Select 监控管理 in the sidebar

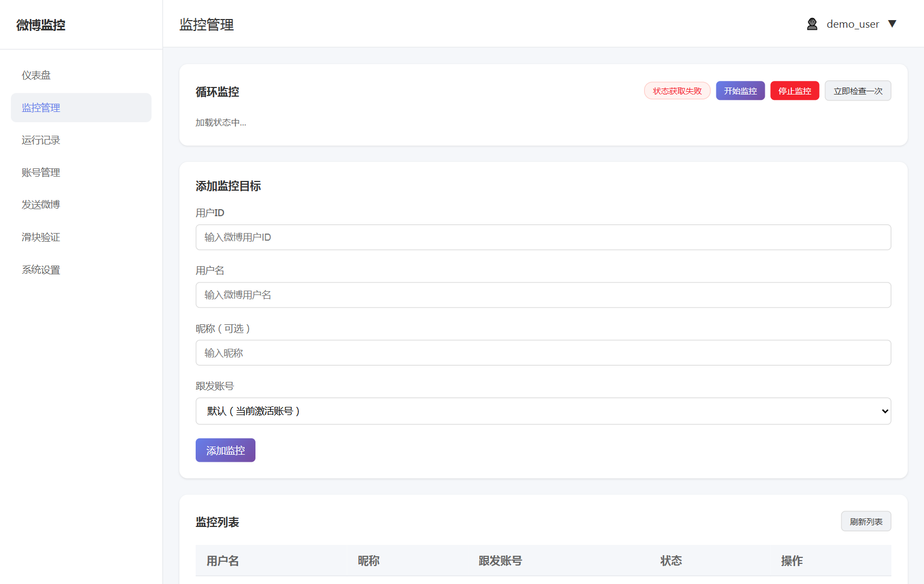coord(81,108)
